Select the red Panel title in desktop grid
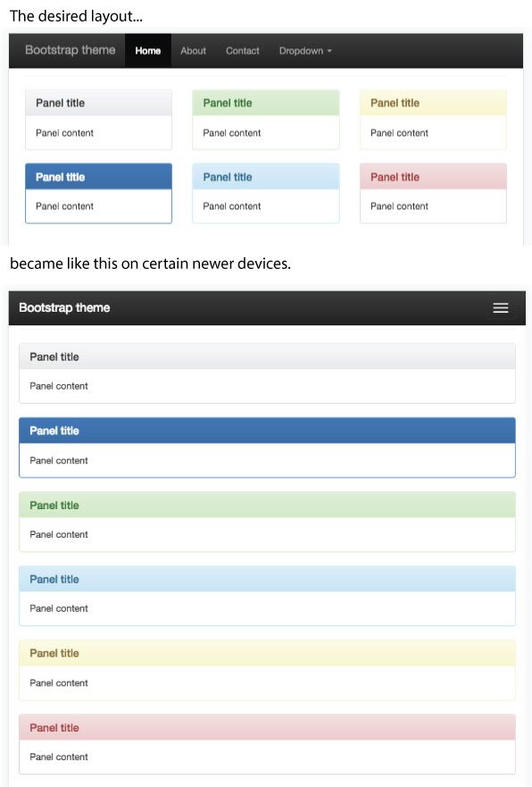The image size is (532, 787). coord(395,177)
